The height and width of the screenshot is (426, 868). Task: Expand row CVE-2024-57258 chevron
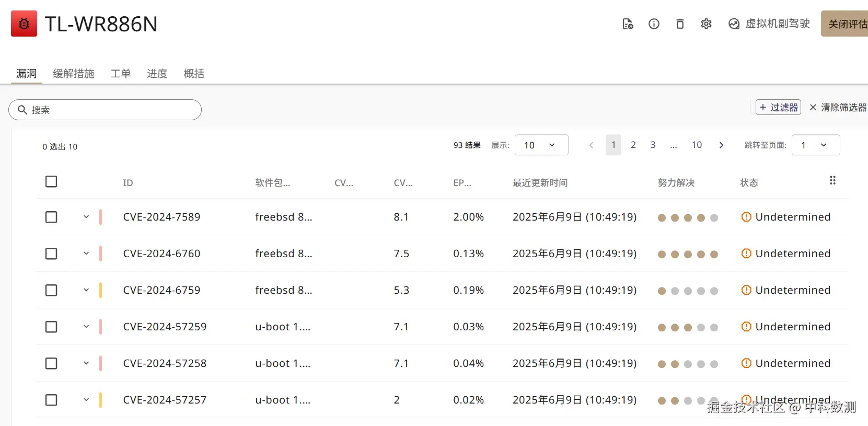[x=86, y=363]
